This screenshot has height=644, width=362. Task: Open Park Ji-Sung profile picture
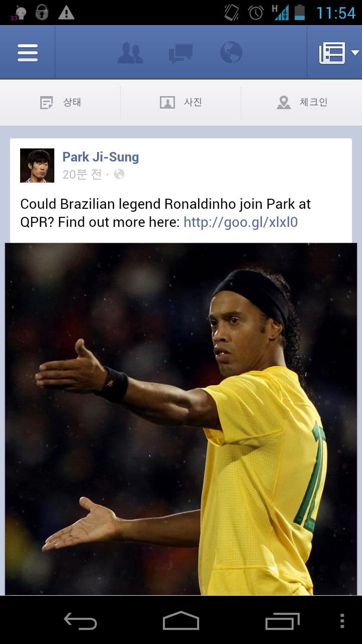pos(37,166)
